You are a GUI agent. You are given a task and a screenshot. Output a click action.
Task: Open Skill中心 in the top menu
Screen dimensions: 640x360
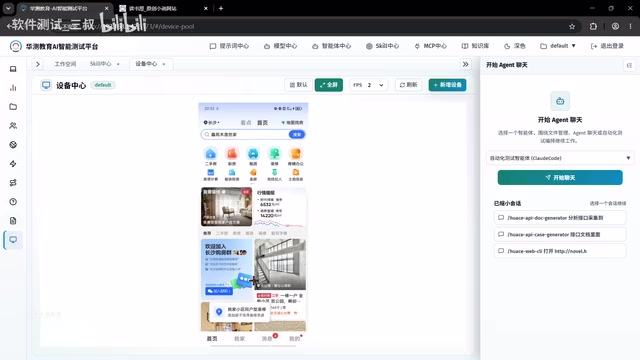[x=382, y=46]
